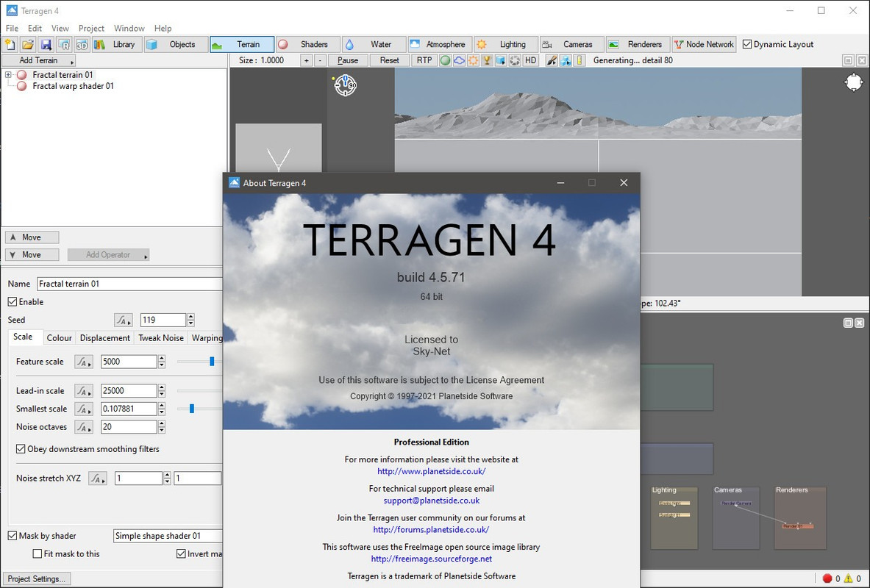Click the RTP button
The width and height of the screenshot is (870, 588).
pos(424,60)
